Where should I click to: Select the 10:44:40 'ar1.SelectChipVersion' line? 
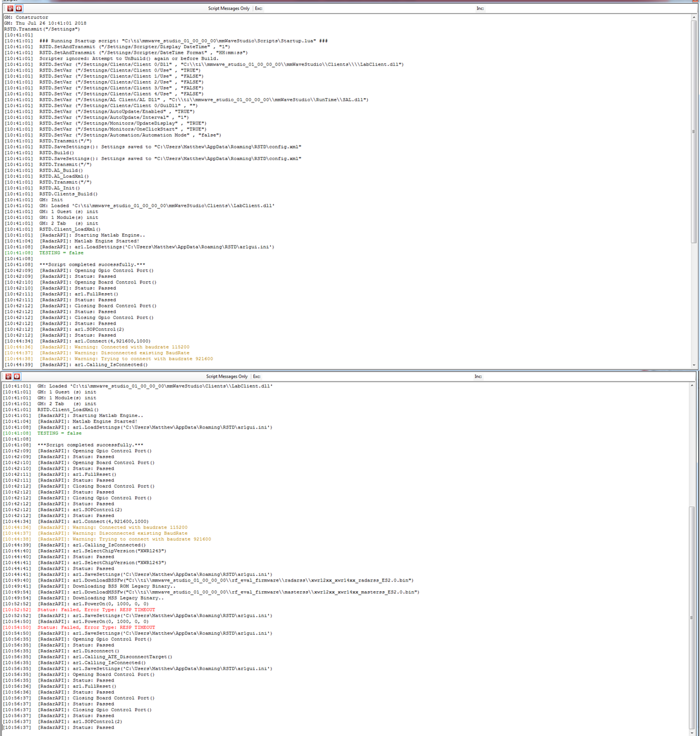click(85, 551)
